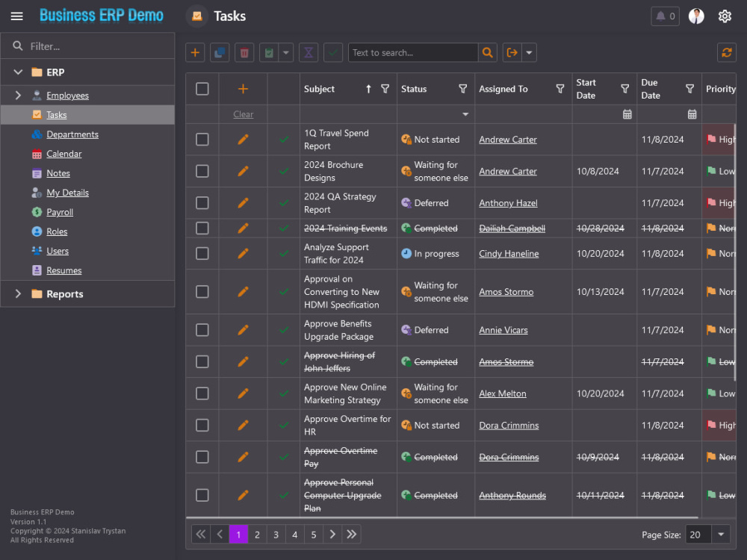
Task: Expand the Employees tree node
Action: (18, 96)
